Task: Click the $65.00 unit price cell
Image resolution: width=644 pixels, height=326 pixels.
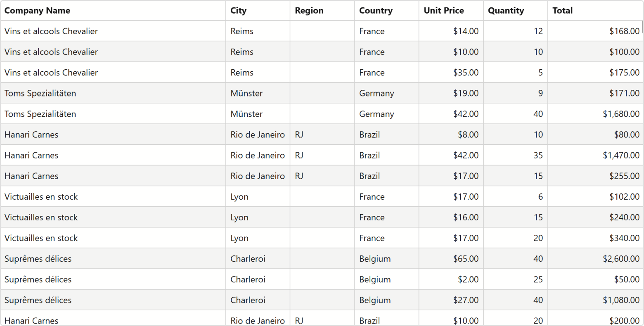Action: [451, 259]
